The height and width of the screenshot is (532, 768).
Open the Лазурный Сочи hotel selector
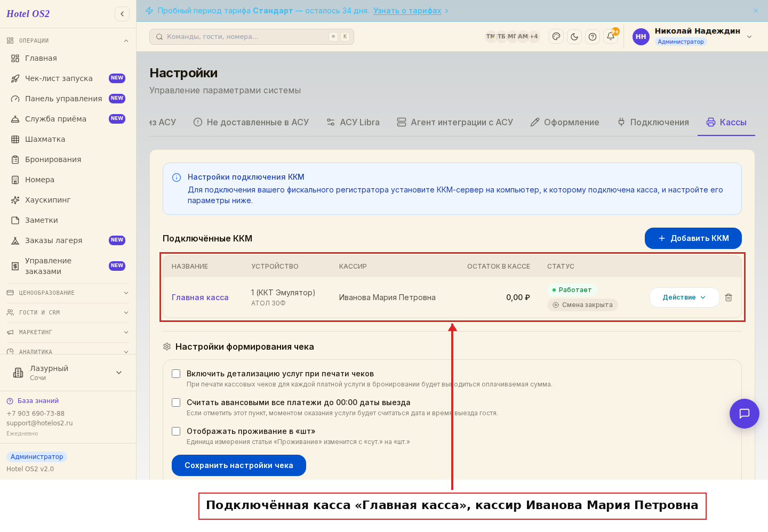(68, 373)
